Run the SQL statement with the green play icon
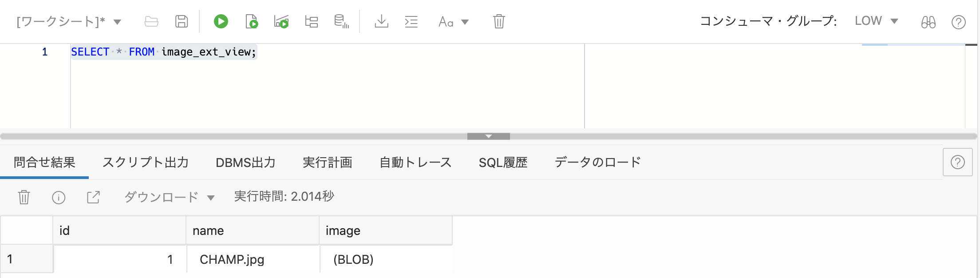This screenshot has width=980, height=278. pos(221,21)
